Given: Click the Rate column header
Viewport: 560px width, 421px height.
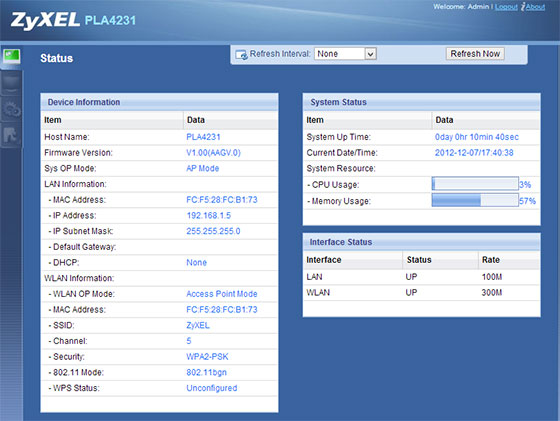Looking at the screenshot, I should 491,260.
